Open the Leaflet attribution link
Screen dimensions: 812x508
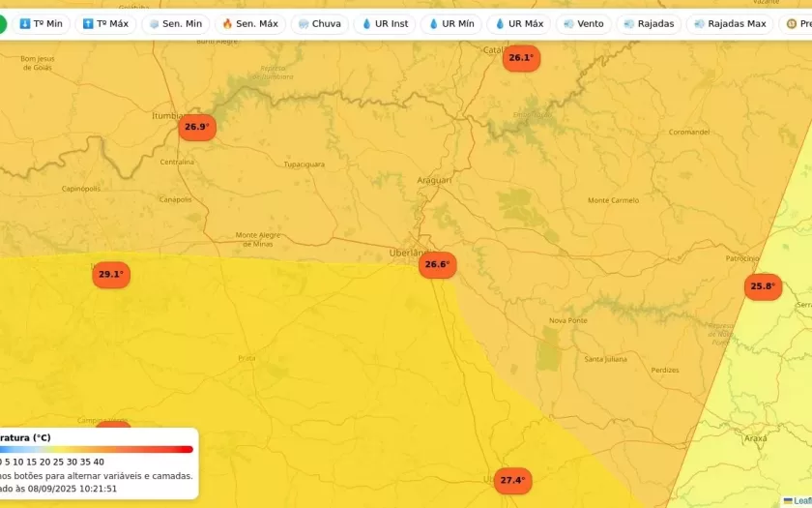(x=800, y=501)
